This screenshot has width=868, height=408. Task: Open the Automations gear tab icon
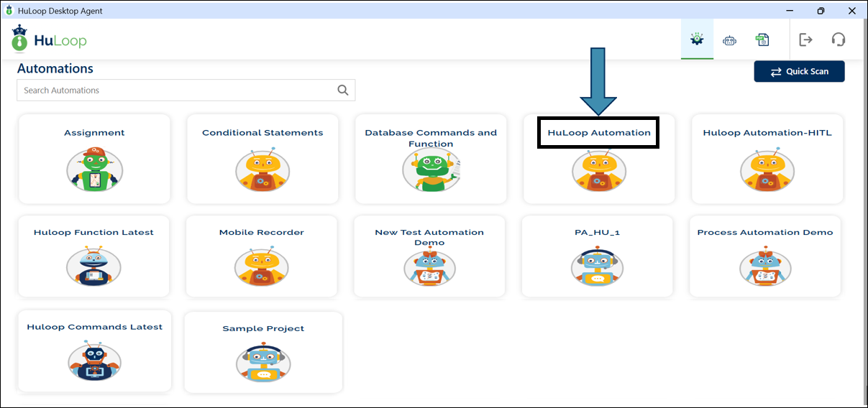point(697,40)
